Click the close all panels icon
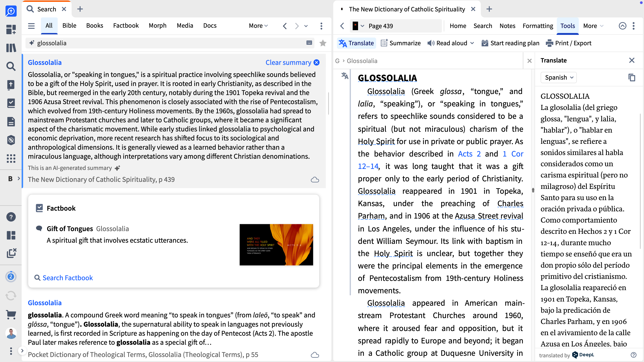The height and width of the screenshot is (362, 644). tap(12, 253)
